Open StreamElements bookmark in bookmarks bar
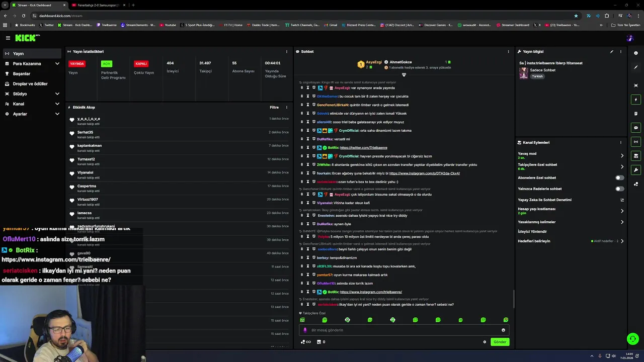 tap(138, 25)
